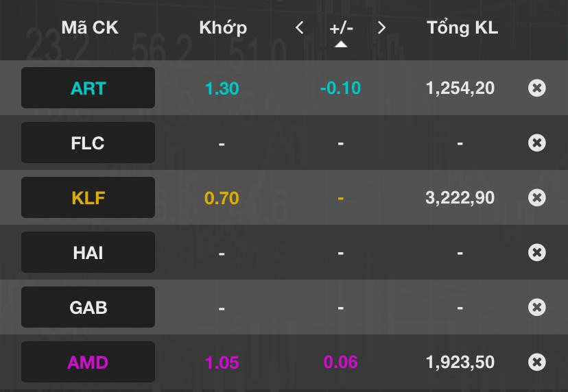
Task: Click the Mã CK column header
Action: (x=90, y=27)
